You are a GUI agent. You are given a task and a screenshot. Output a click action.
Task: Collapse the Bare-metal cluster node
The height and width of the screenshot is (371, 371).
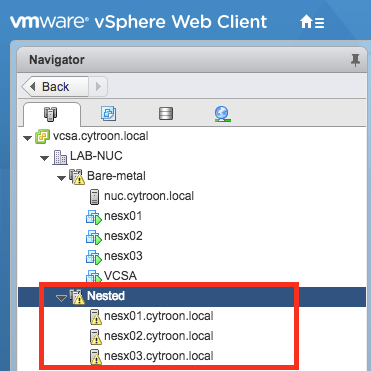[61, 178]
